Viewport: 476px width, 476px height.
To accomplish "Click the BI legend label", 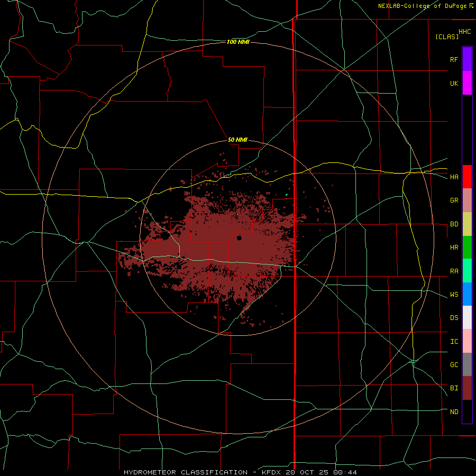I will pos(454,388).
